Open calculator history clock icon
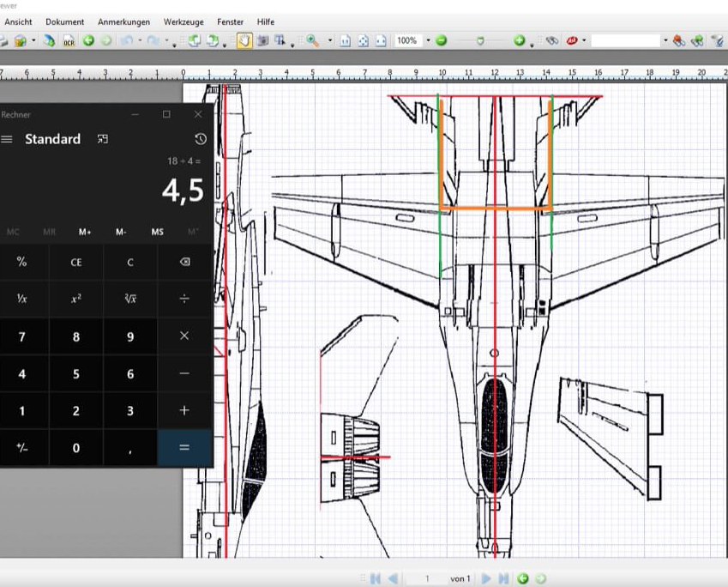The height and width of the screenshot is (587, 728). [200, 139]
